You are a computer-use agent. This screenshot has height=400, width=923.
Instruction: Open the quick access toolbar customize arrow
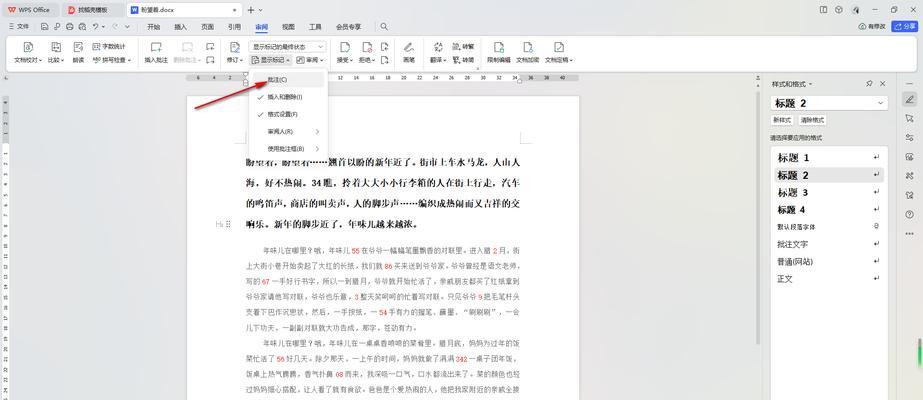click(127, 26)
